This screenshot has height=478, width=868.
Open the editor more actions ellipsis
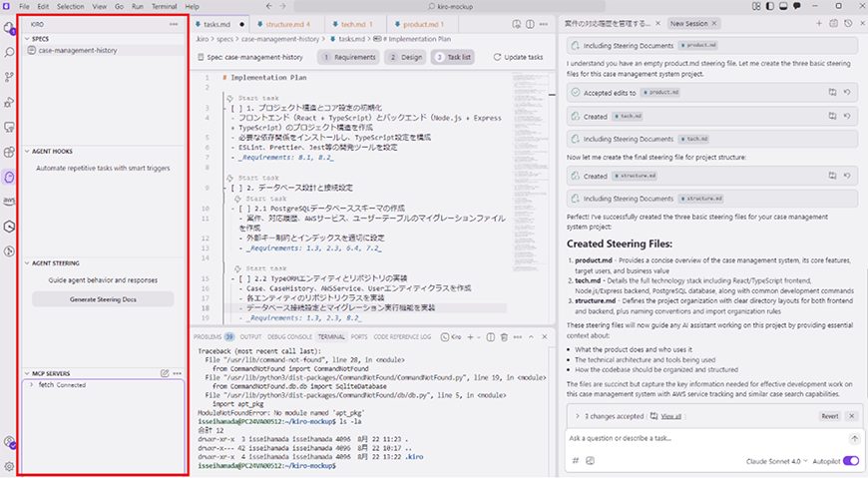coord(544,24)
